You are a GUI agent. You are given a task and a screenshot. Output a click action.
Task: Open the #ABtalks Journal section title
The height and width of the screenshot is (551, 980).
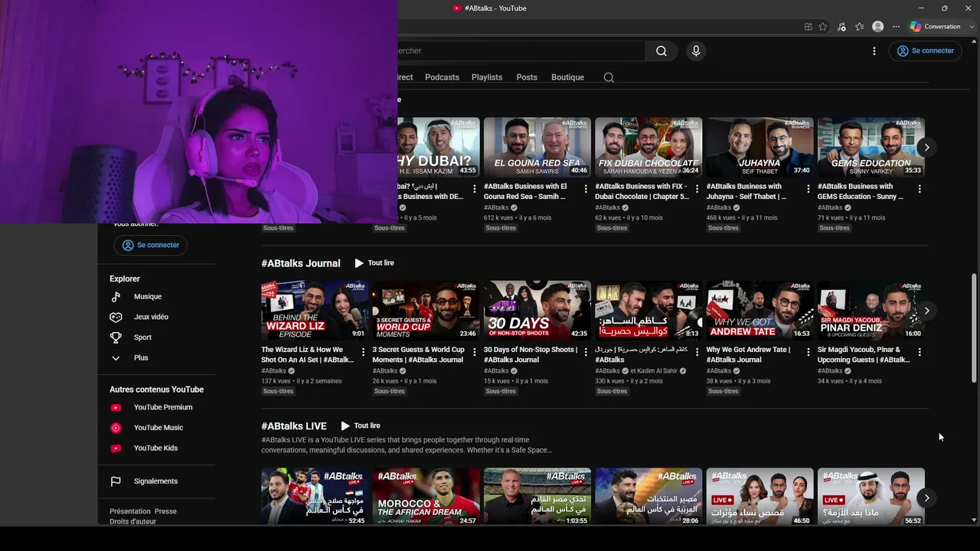click(x=300, y=263)
